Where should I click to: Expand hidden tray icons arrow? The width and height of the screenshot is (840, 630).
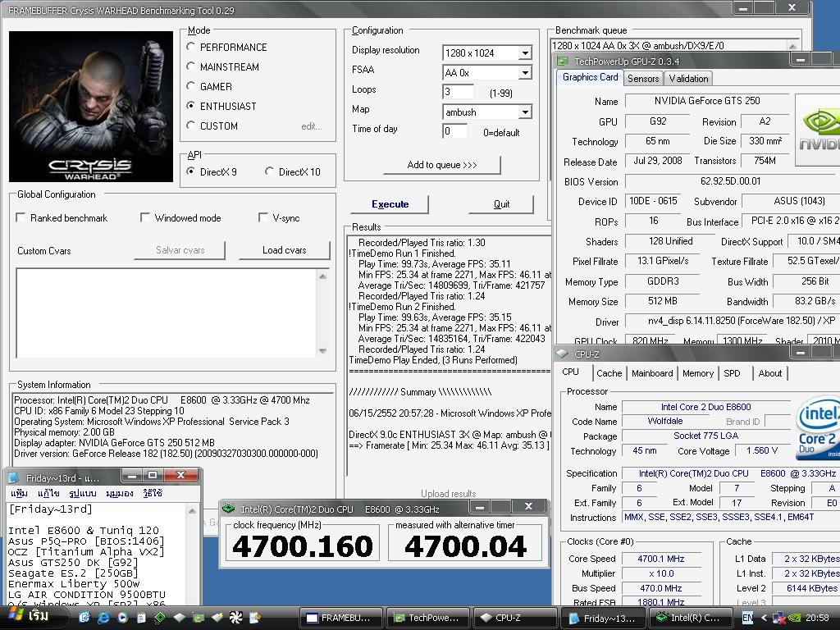(764, 618)
